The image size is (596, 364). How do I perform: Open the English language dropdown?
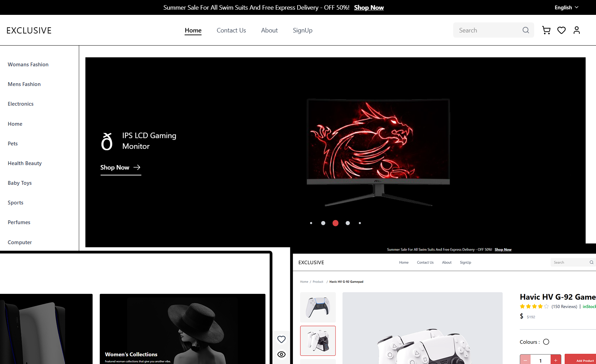coord(566,8)
